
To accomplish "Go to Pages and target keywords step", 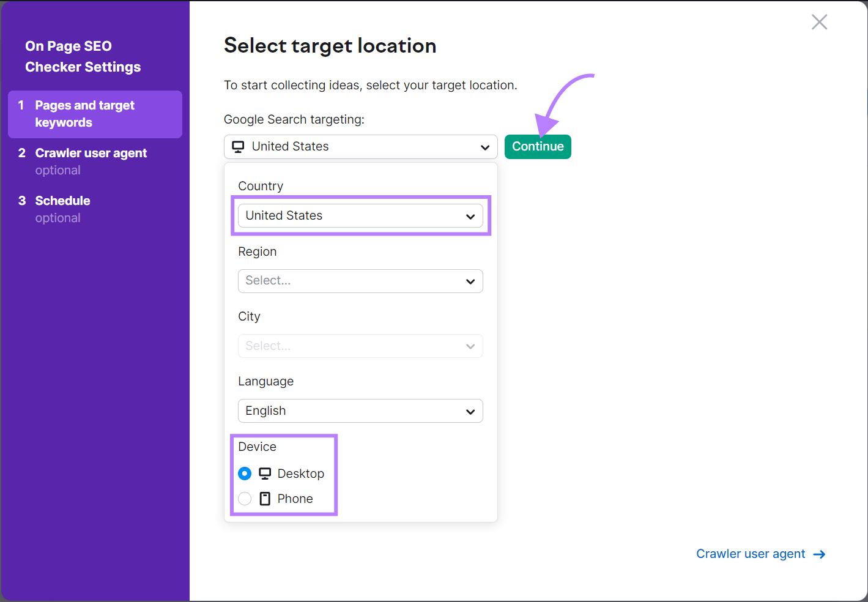I will (95, 114).
